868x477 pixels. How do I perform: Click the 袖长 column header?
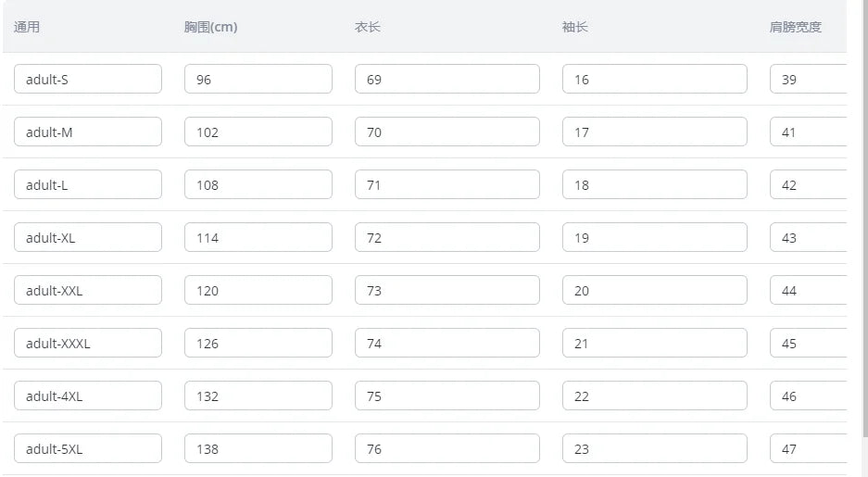point(574,27)
